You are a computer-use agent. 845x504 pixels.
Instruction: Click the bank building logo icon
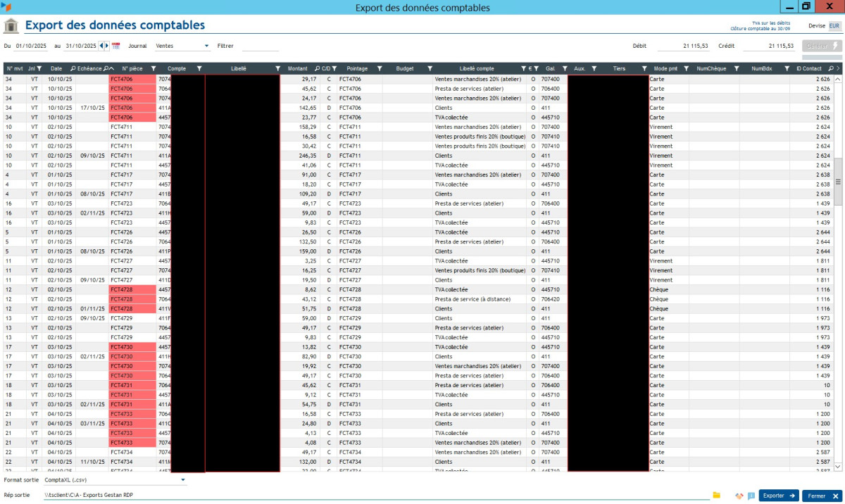tap(11, 26)
